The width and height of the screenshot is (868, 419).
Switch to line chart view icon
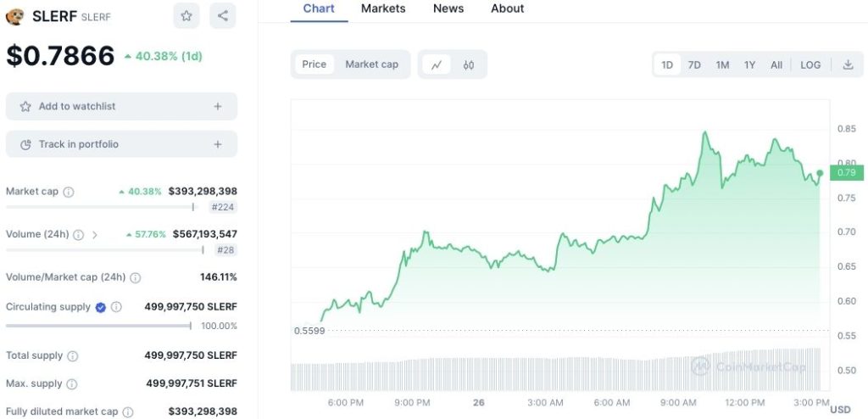pyautogui.click(x=437, y=64)
